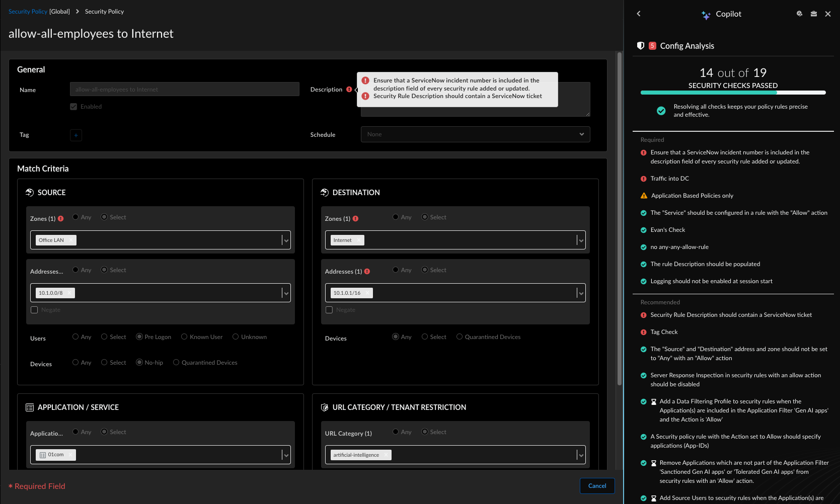Click the red error icon beside Description

pos(349,90)
